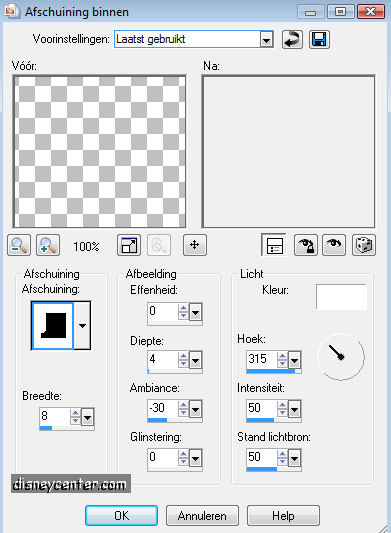The image size is (391, 533).
Task: Reset settings to default with arrow icon
Action: 292,39
